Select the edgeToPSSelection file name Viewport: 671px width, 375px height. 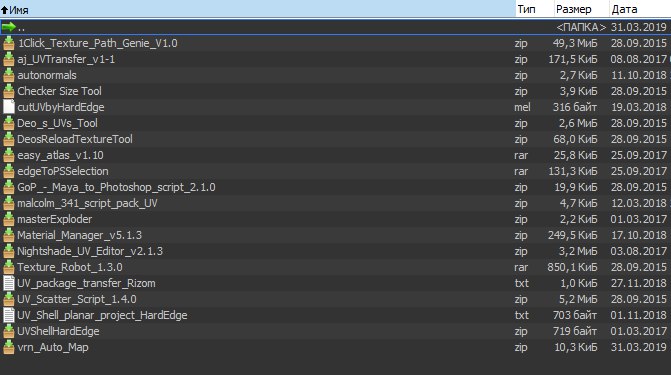pos(63,171)
